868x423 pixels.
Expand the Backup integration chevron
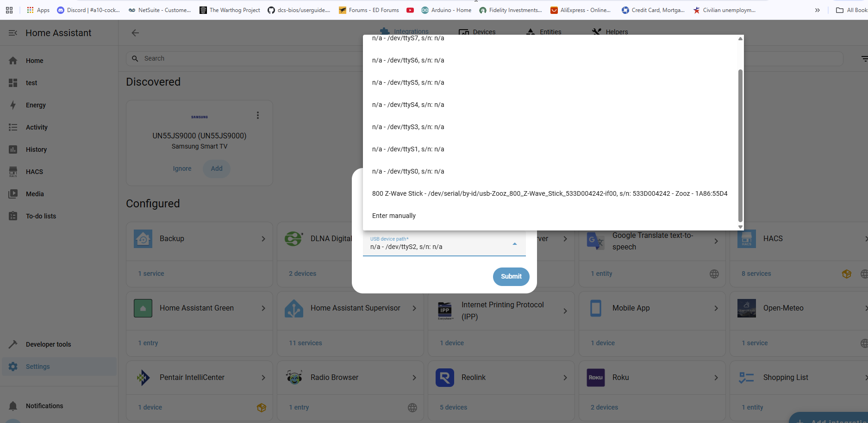click(263, 239)
